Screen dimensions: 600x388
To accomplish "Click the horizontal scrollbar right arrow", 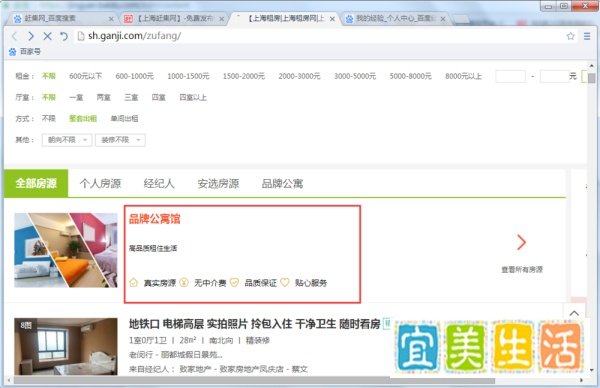I will (x=581, y=381).
